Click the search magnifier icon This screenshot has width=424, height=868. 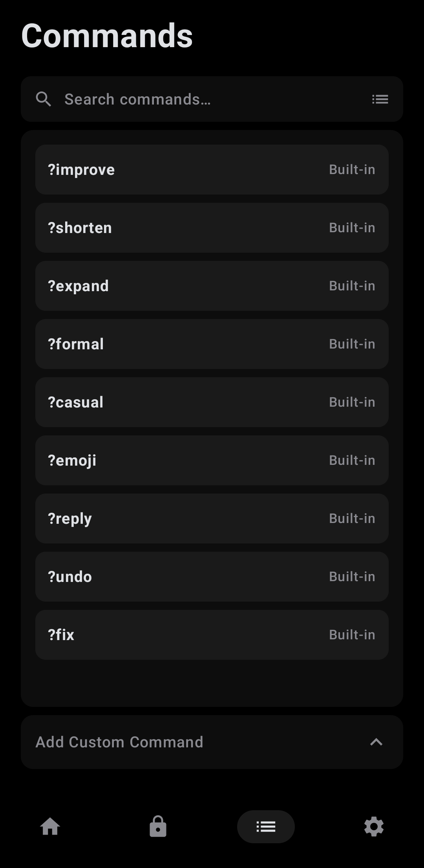click(x=44, y=99)
